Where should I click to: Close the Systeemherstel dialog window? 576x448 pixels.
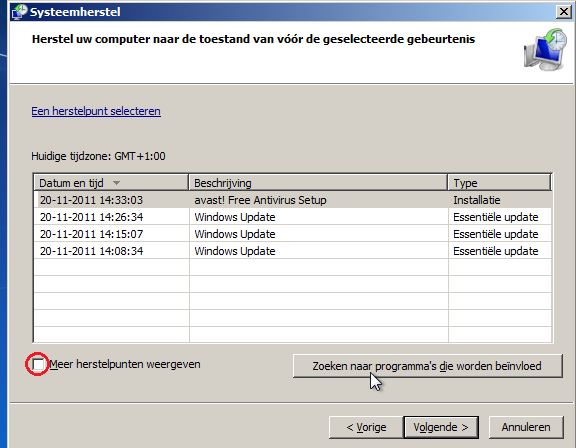point(564,12)
